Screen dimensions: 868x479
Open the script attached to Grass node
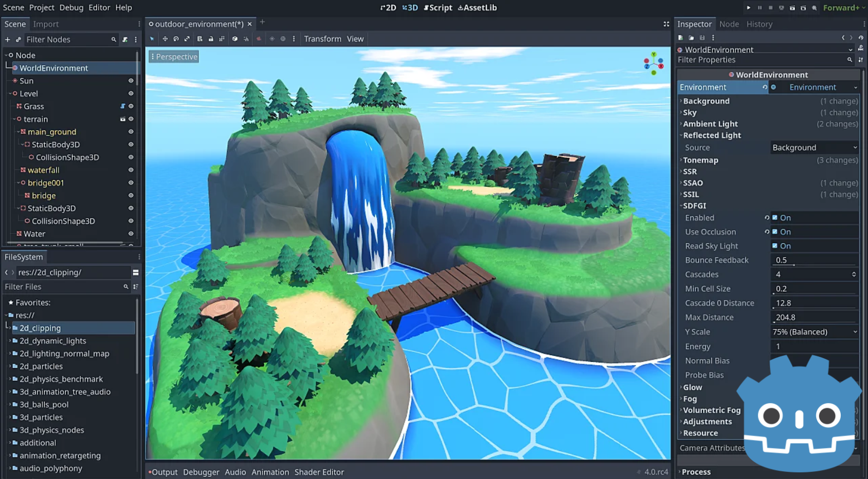123,107
